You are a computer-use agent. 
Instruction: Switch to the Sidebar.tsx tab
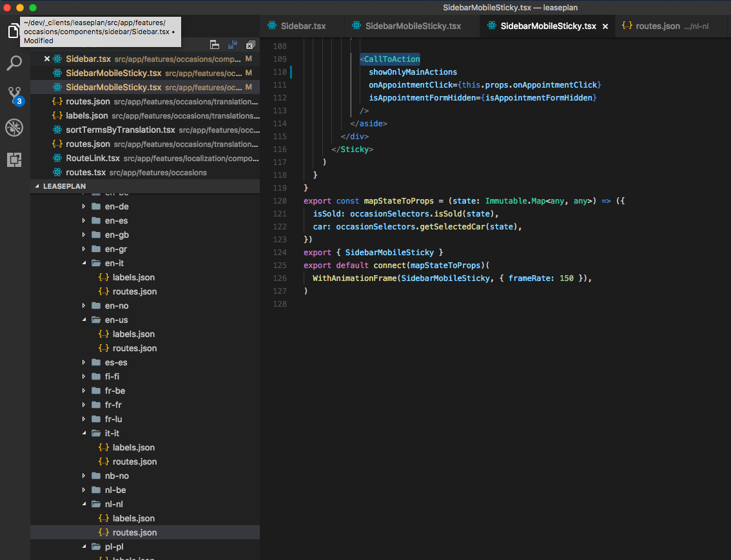302,26
